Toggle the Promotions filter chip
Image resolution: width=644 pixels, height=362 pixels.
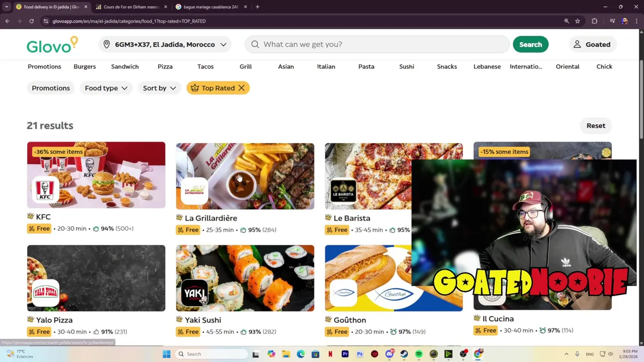tap(51, 88)
